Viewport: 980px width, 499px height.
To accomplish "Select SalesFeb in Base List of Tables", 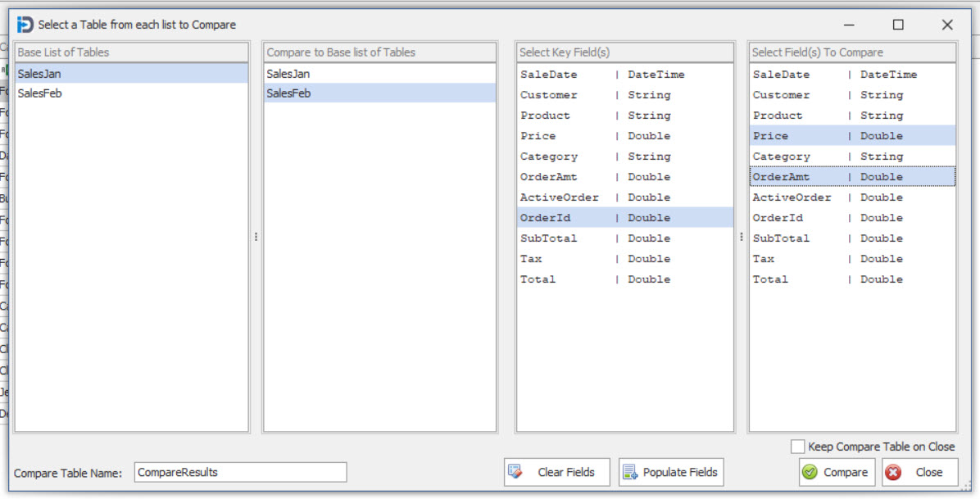I will pos(40,93).
